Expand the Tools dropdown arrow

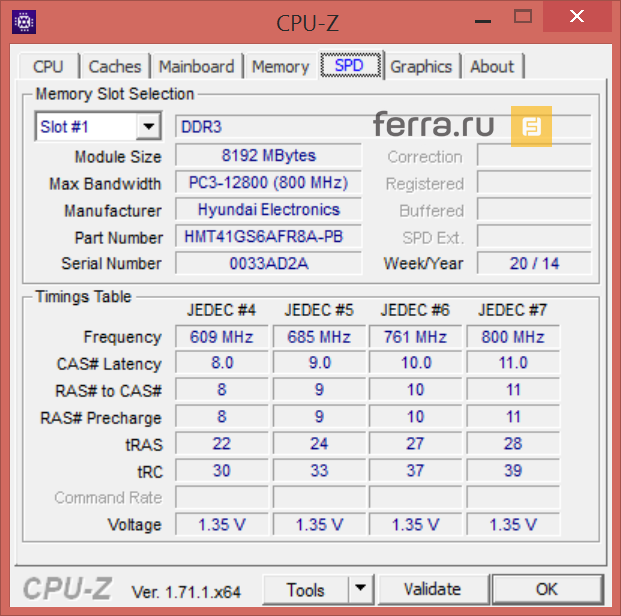pos(360,589)
